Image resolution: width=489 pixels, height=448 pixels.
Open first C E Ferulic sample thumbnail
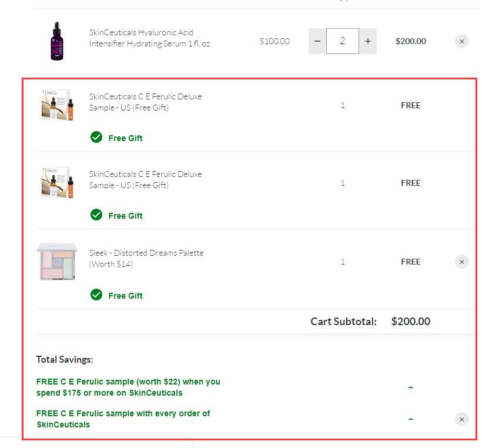click(57, 105)
